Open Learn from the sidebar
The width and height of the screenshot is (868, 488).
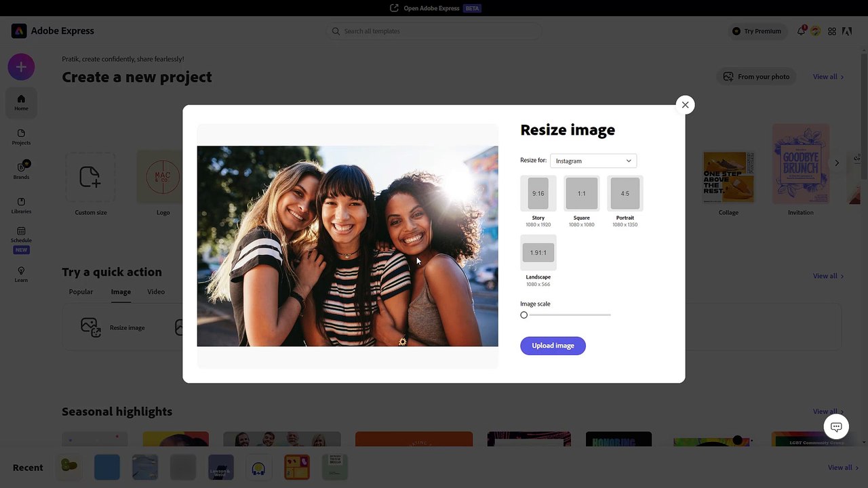click(21, 274)
